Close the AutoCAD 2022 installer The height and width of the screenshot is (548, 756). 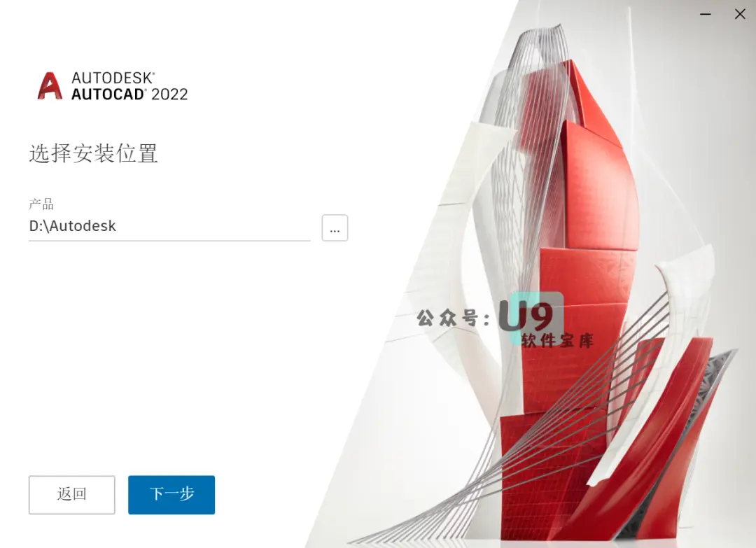coord(740,14)
